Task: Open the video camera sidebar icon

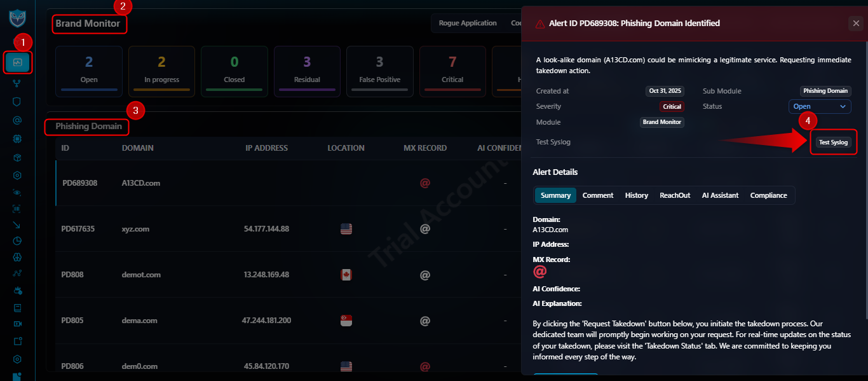Action: 17,324
